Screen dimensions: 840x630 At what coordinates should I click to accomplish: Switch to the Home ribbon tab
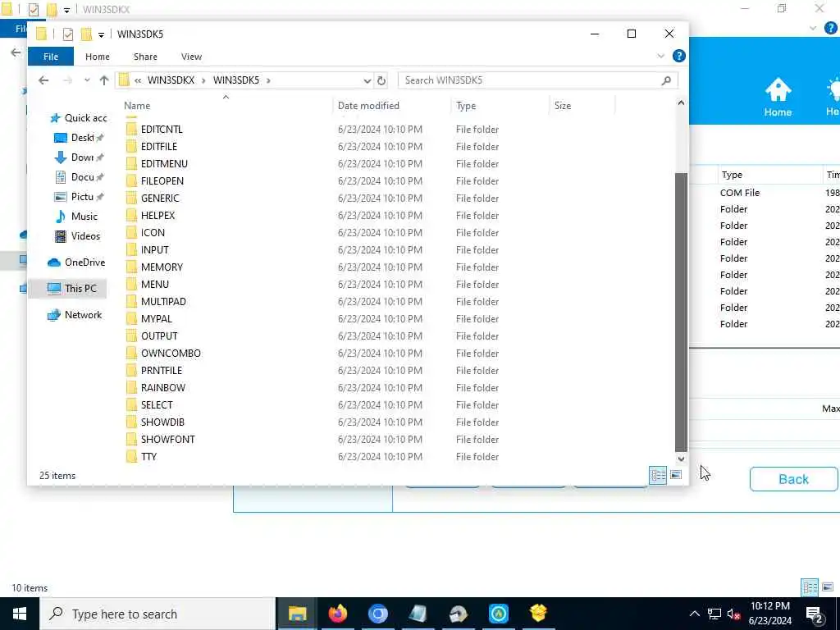pyautogui.click(x=97, y=57)
